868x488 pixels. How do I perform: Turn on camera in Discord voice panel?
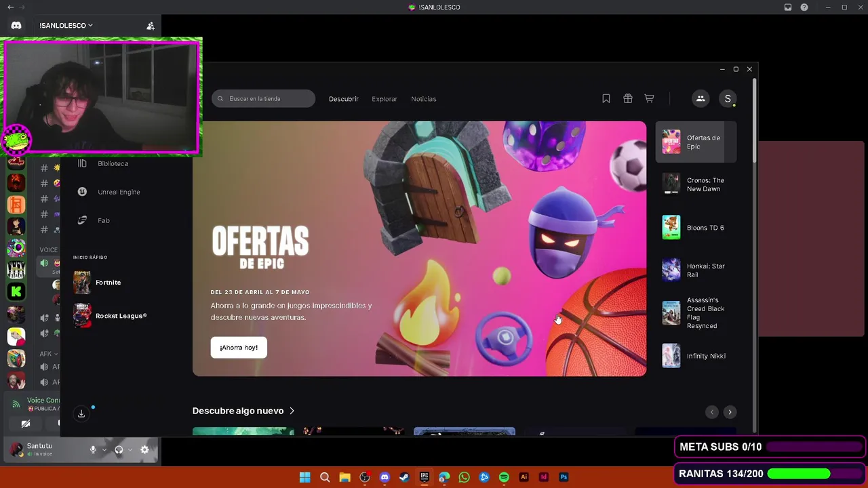(26, 424)
